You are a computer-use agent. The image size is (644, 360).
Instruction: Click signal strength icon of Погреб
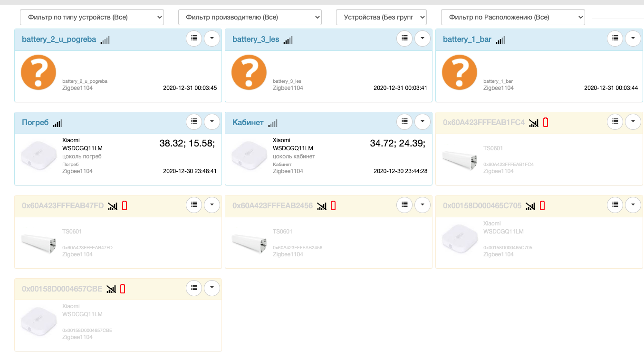pos(58,123)
